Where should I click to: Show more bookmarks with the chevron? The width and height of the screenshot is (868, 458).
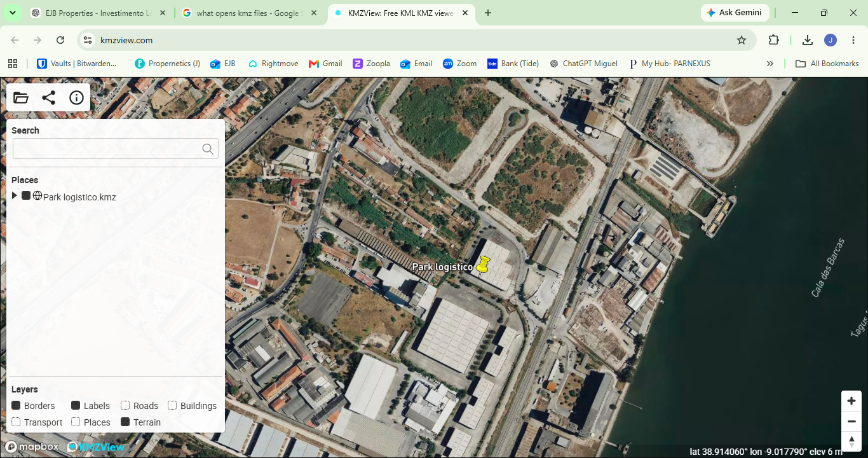pos(770,64)
